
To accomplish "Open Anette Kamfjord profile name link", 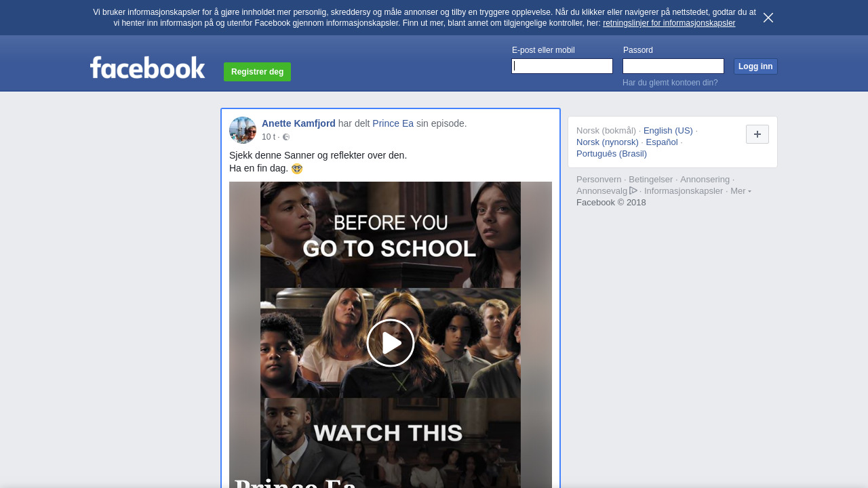I will click(x=298, y=123).
